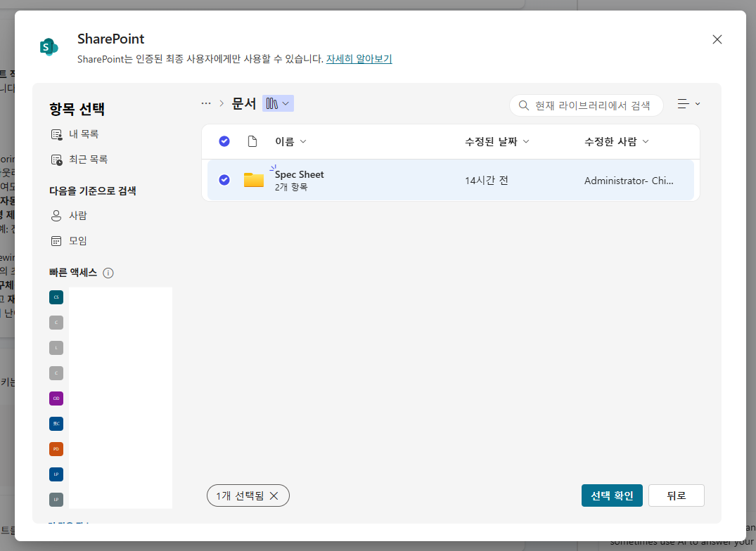
Task: Open the teal CS quick access site
Action: pos(56,297)
